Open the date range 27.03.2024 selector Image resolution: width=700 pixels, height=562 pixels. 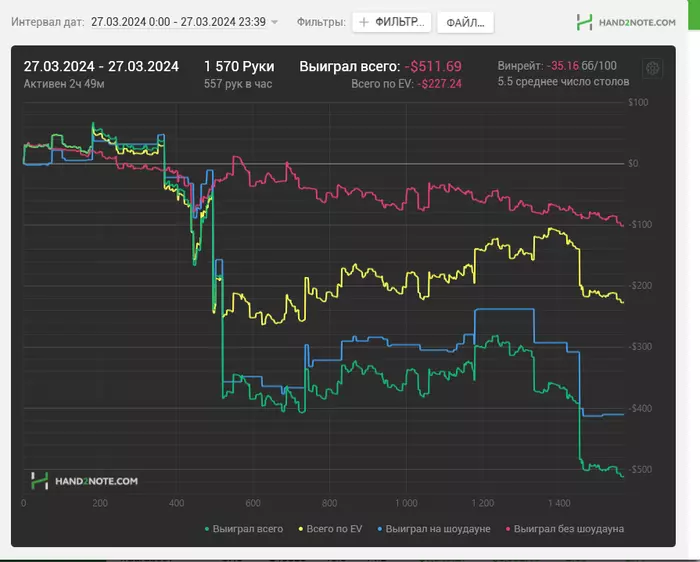click(x=179, y=22)
